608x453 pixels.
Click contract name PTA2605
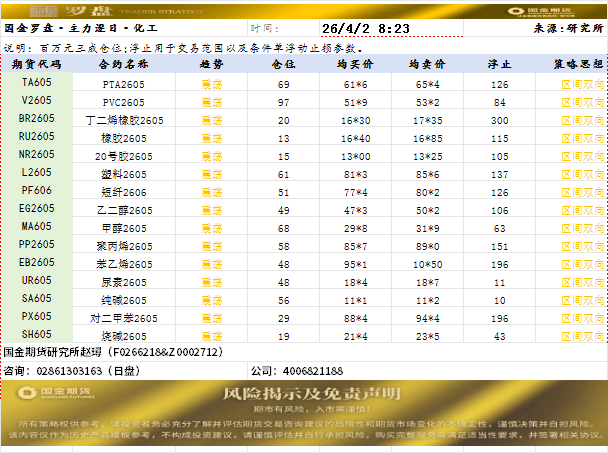pyautogui.click(x=124, y=85)
